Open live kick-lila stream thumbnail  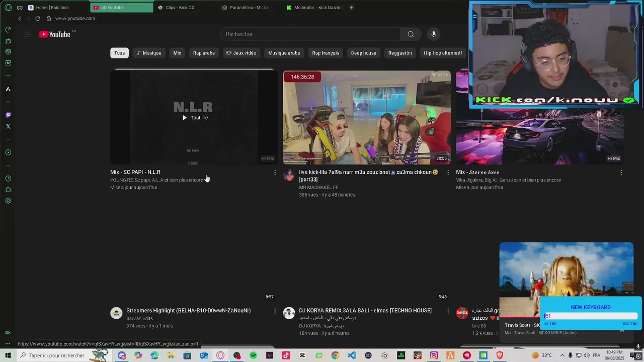click(x=367, y=117)
